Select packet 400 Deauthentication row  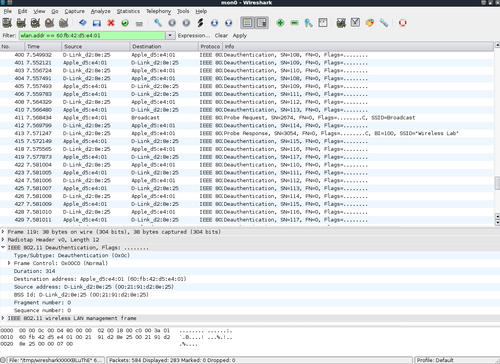[247, 55]
